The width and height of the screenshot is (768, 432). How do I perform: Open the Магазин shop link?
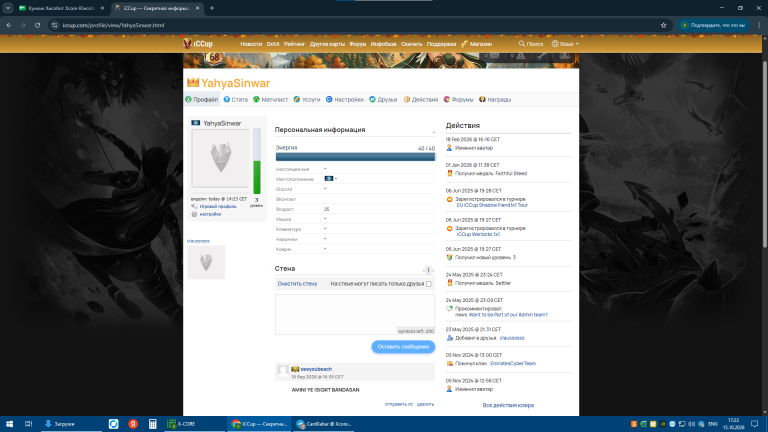coord(477,44)
